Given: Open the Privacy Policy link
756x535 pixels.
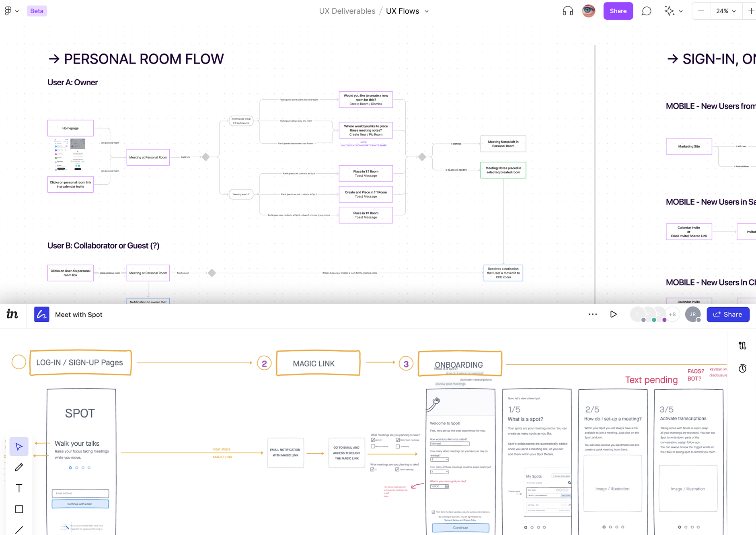Looking at the screenshot, I should (x=470, y=520).
